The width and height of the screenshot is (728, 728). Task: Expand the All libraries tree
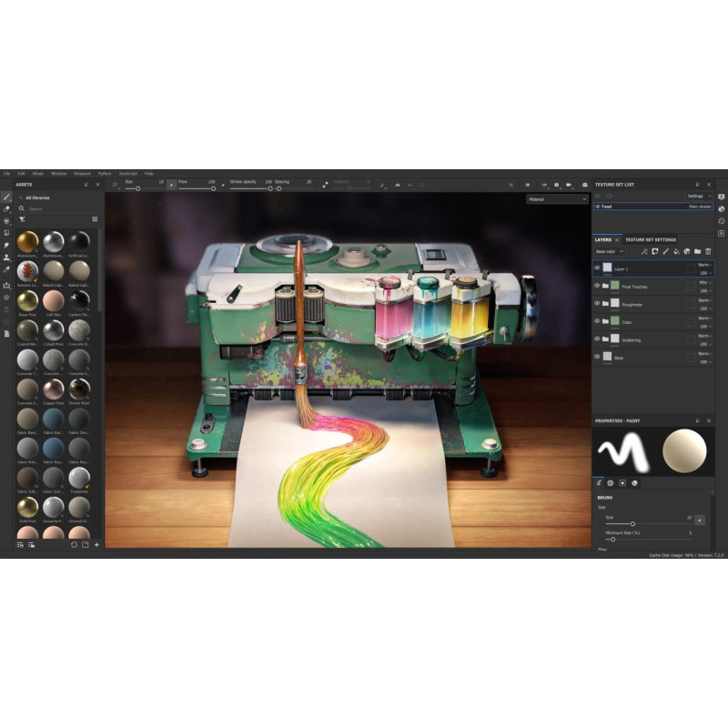point(20,197)
